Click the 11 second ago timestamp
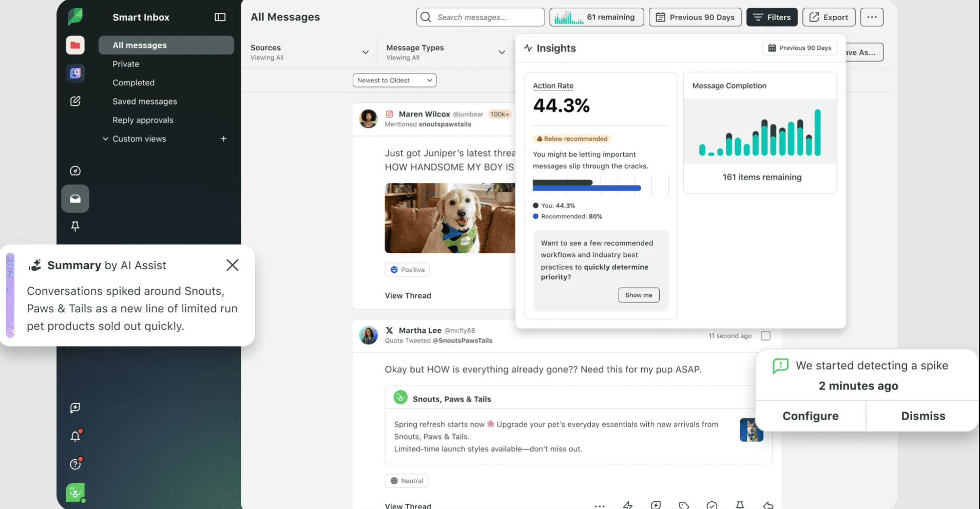 pyautogui.click(x=730, y=336)
